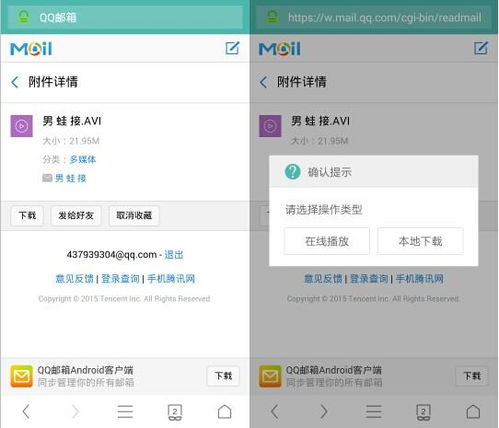Tap purple video file icon in right screen
The height and width of the screenshot is (428, 499).
pos(270,126)
